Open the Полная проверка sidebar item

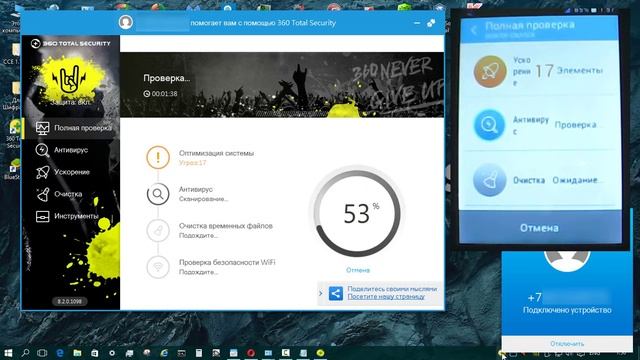[x=71, y=128]
